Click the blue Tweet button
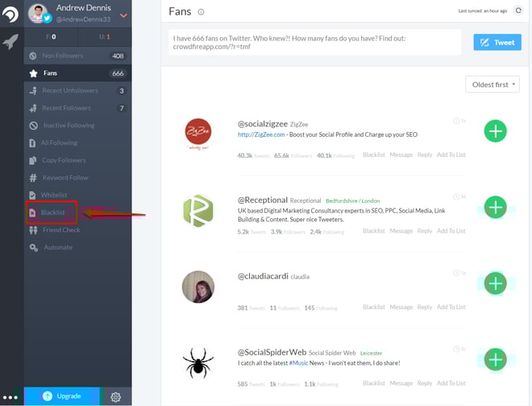 [x=497, y=43]
